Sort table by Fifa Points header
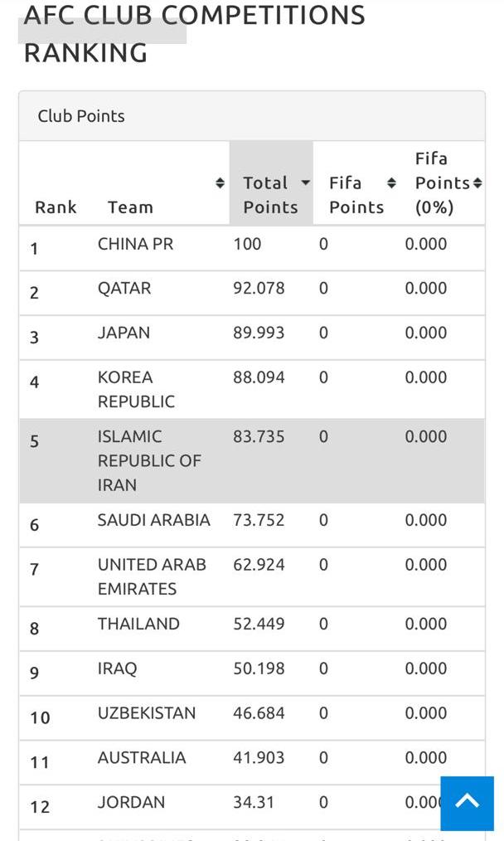 click(x=356, y=195)
